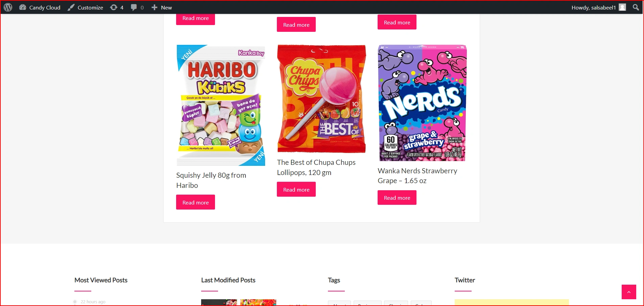This screenshot has height=306, width=644.
Task: Click the 22 hours ago post timestamp
Action: click(x=93, y=302)
